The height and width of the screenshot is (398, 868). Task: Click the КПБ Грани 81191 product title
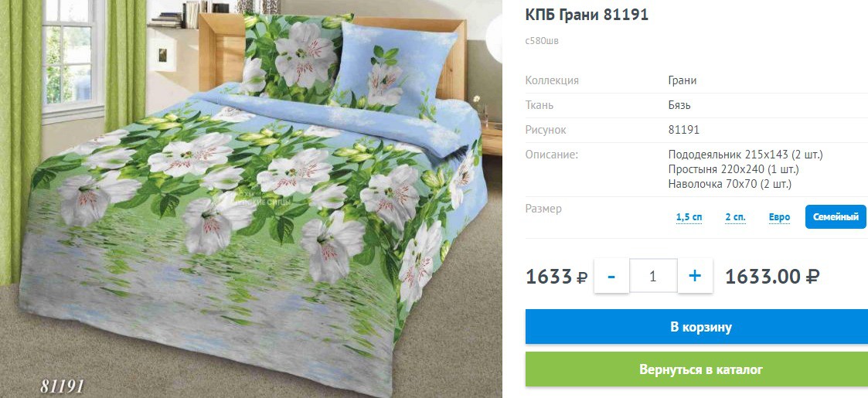tap(587, 15)
